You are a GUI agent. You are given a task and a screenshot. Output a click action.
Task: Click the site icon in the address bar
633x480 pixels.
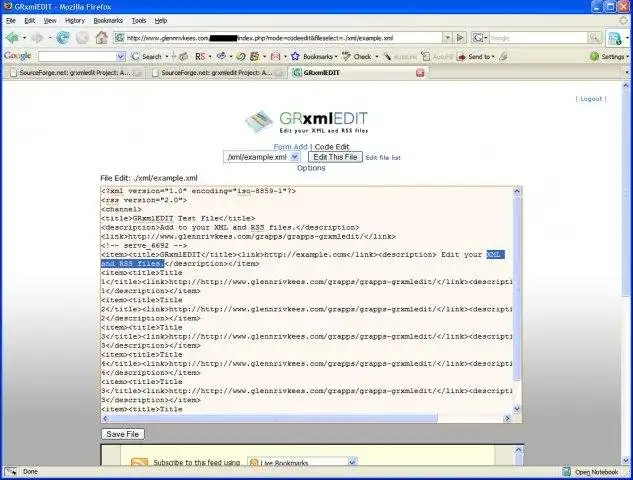(x=119, y=38)
